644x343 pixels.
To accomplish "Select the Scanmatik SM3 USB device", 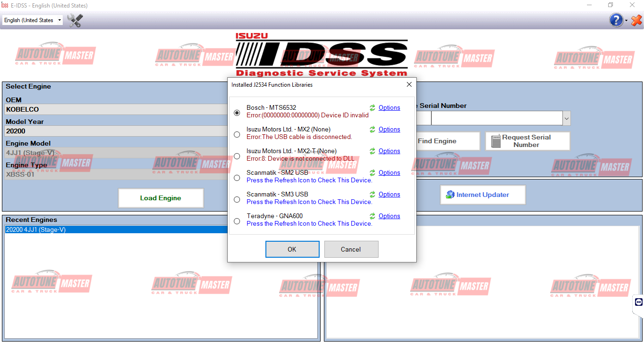I will [237, 199].
